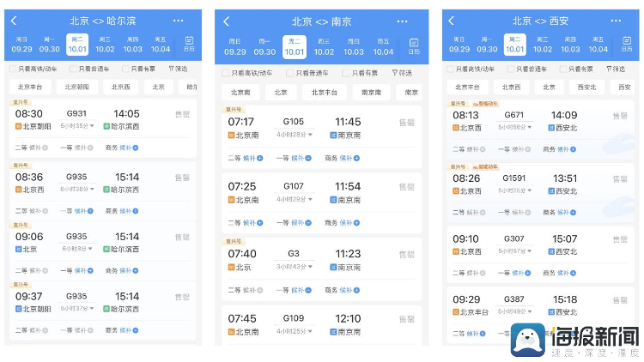Open the 日历 calendar on 北京<>西安 screen
This screenshot has width=644, height=362.
623,44
